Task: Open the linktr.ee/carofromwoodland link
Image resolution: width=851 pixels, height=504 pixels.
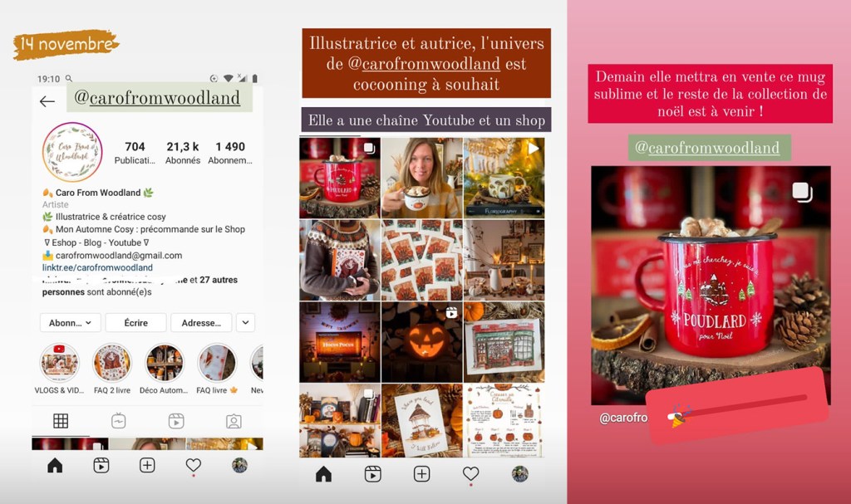Action: point(97,267)
